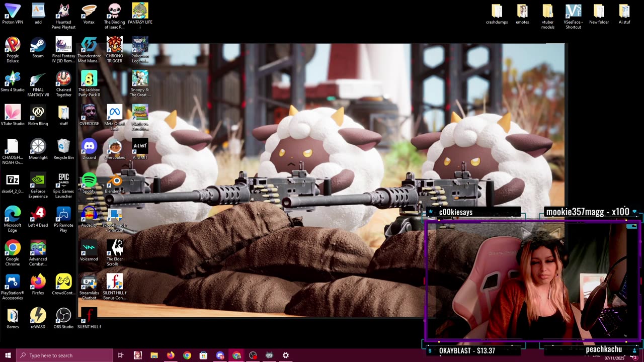
Task: Select Advanced Combat desktop icon
Action: (38, 253)
